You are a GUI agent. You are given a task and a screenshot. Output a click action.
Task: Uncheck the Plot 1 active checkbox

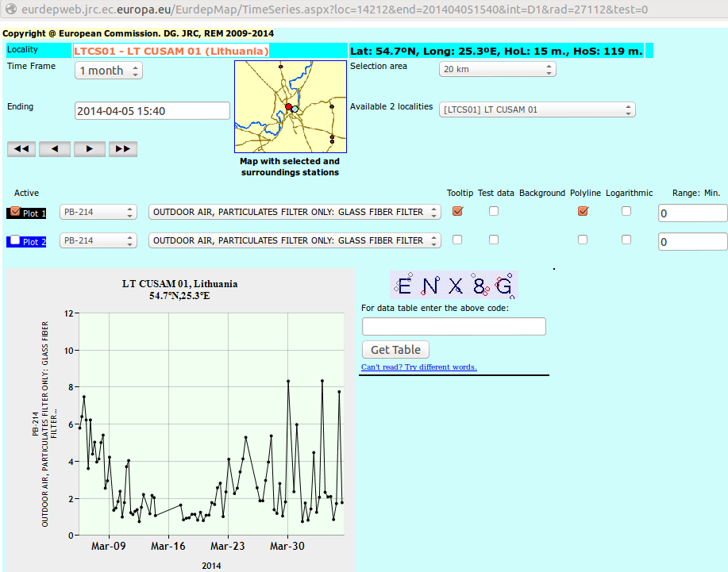point(15,212)
